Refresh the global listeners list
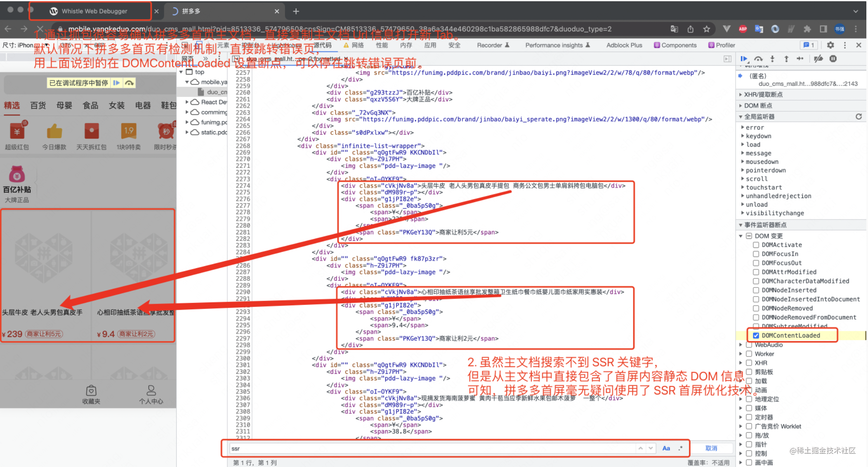 coord(859,116)
